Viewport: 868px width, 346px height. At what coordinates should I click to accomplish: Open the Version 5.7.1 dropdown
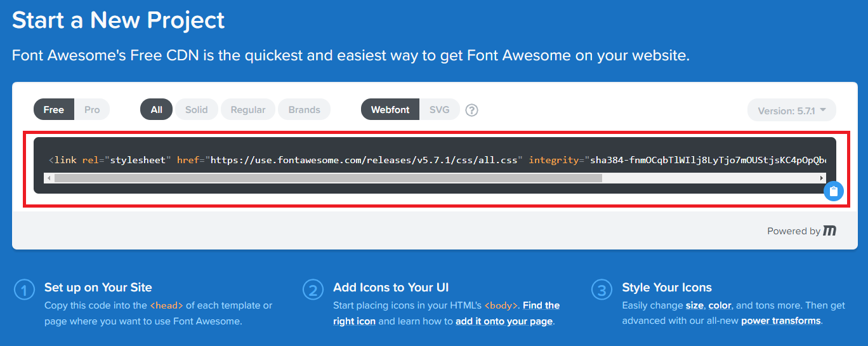(x=792, y=110)
